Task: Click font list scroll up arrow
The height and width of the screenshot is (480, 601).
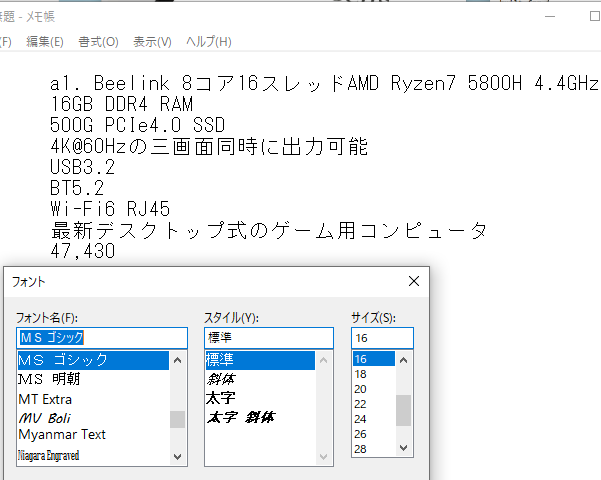Action: pyautogui.click(x=177, y=360)
